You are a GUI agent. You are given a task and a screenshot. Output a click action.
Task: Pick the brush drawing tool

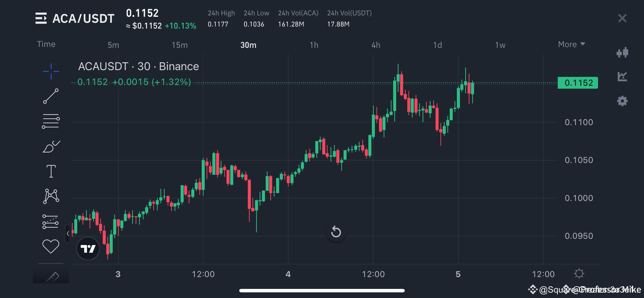tap(51, 146)
